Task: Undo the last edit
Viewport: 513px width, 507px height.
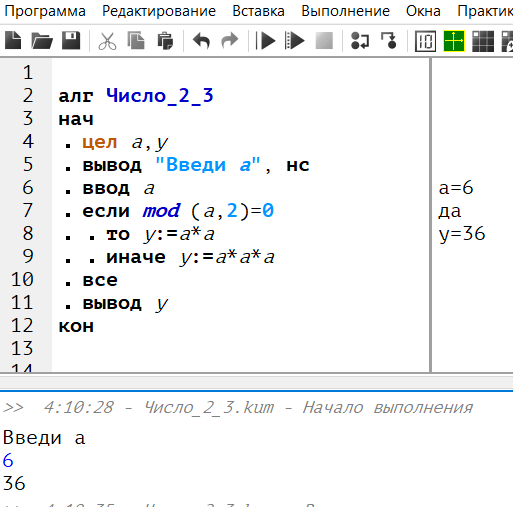Action: pyautogui.click(x=201, y=41)
